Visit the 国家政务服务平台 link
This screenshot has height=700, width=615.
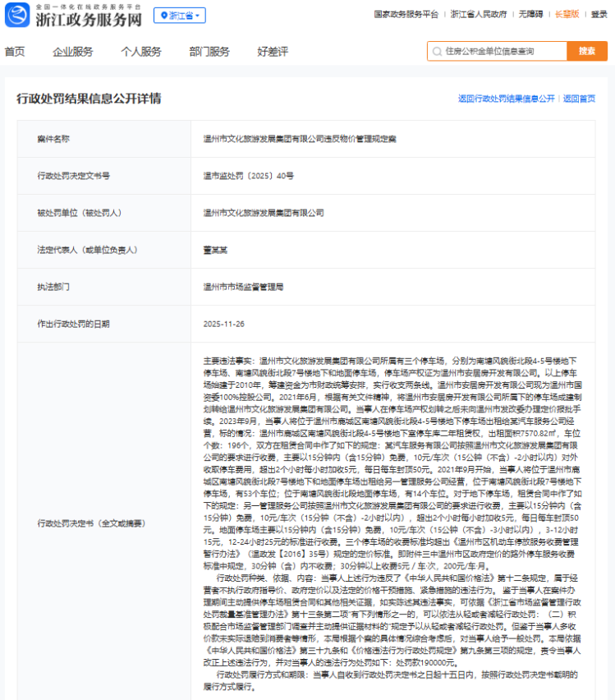point(406,14)
